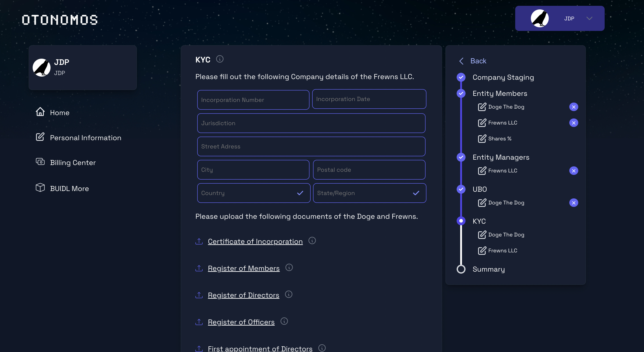This screenshot has height=352, width=644.
Task: Click the Billing Center icon
Action: [x=40, y=162]
